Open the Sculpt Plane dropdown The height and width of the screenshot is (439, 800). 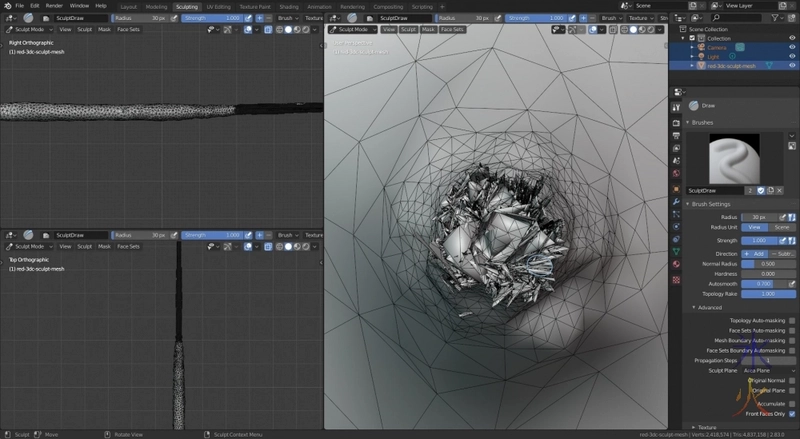768,371
